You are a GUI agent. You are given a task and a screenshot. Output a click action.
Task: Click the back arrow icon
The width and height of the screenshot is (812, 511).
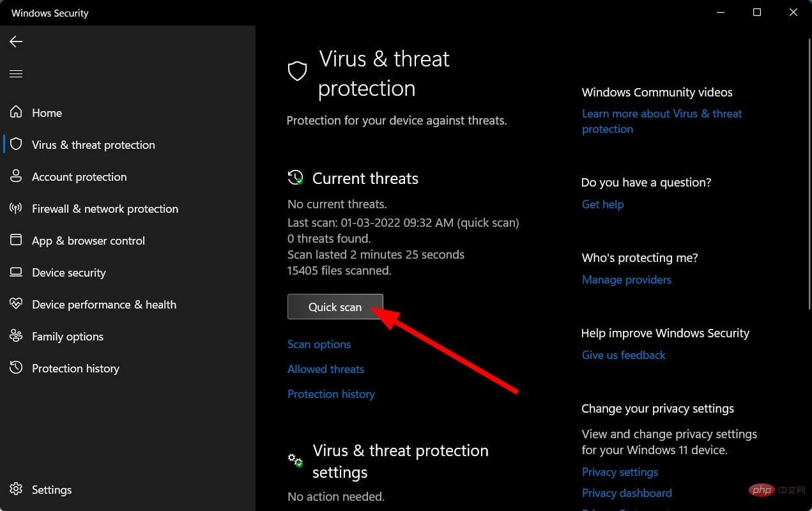16,42
